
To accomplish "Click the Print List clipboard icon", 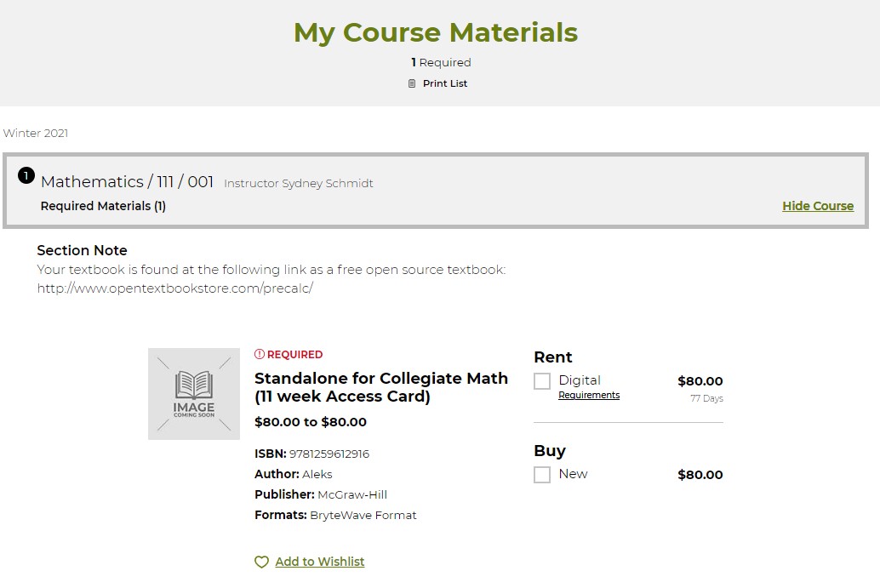I will tap(412, 83).
